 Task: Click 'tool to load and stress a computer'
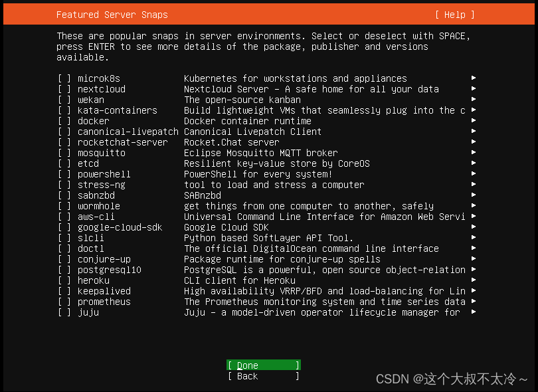coord(274,185)
